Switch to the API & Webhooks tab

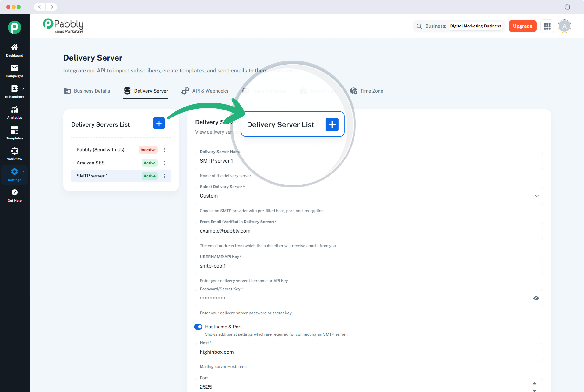pyautogui.click(x=205, y=91)
